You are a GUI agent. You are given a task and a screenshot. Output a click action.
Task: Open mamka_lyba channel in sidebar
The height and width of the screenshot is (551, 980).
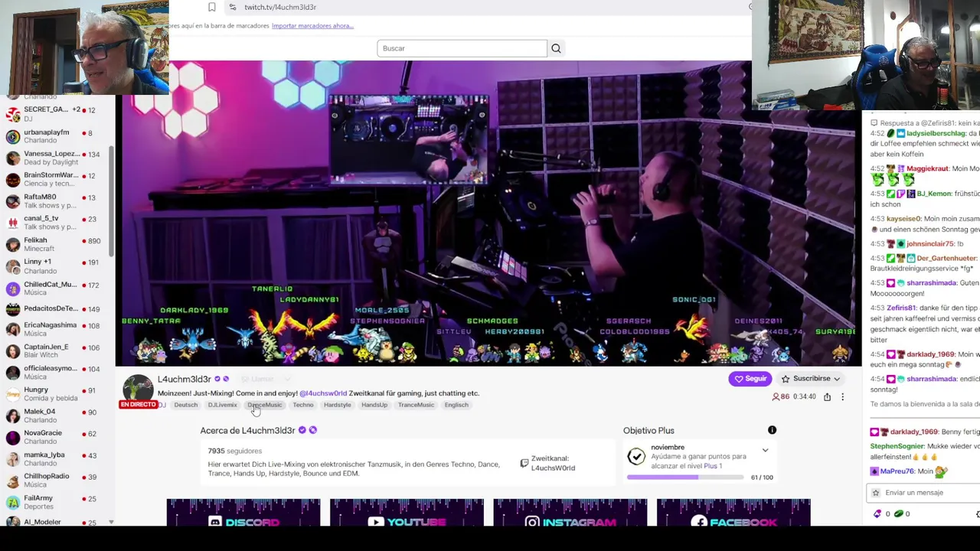coord(54,458)
